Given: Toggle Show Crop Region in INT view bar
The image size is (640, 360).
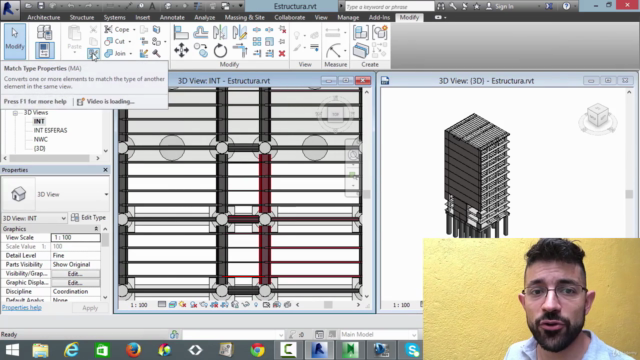Looking at the screenshot, I should click(x=224, y=304).
